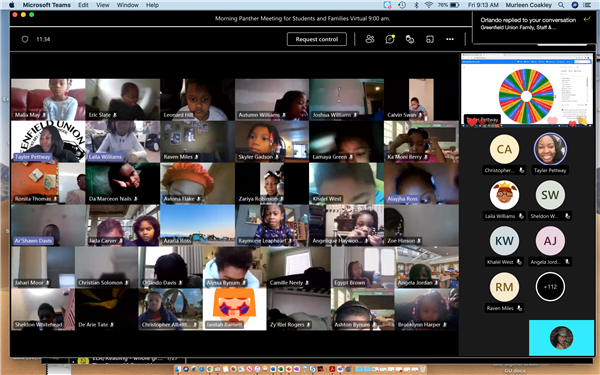Click the shared spinner wheel screen thumbnail

[x=527, y=90]
